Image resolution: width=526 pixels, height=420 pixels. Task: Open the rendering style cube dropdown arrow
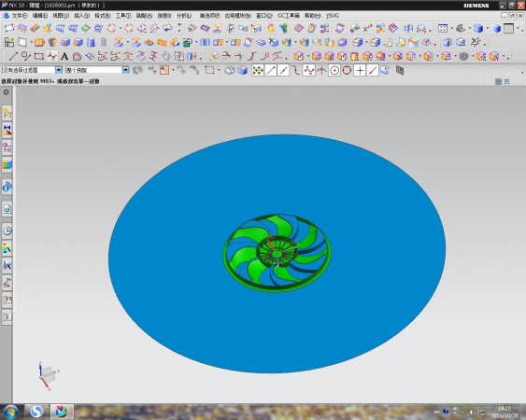[x=488, y=29]
